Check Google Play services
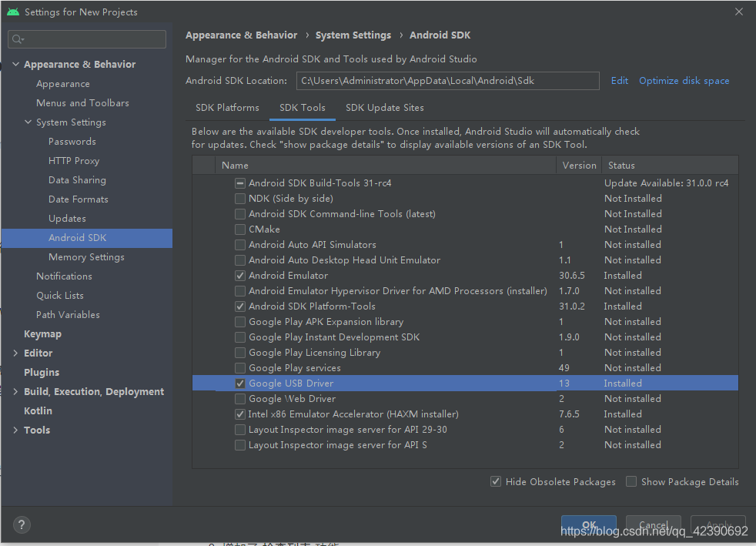Image resolution: width=756 pixels, height=546 pixels. pyautogui.click(x=240, y=369)
